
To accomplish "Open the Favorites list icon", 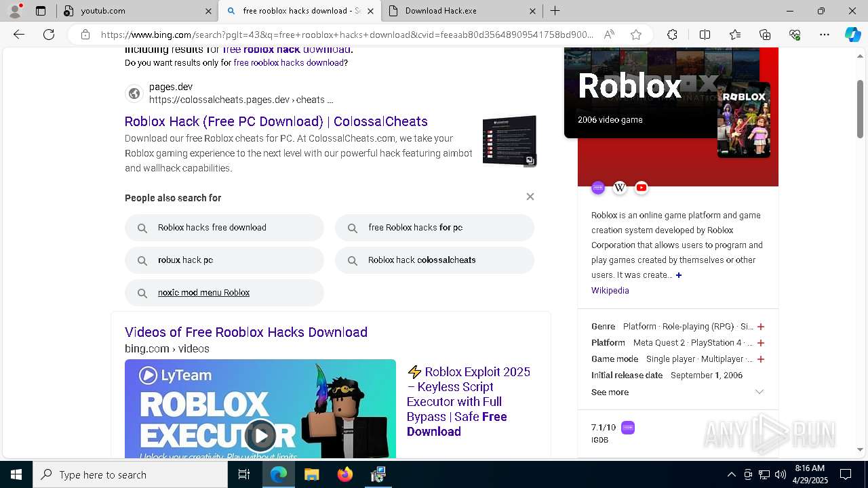I will click(735, 35).
